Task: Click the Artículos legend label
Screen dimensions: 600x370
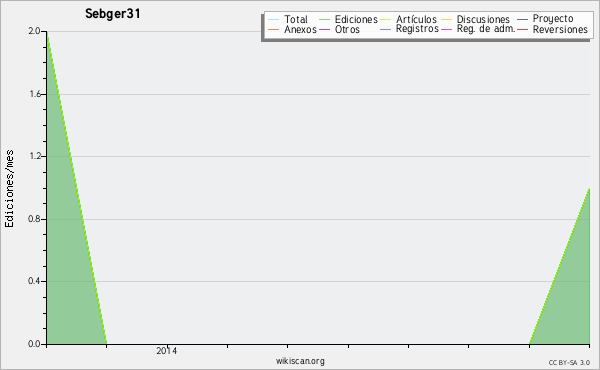Action: pos(416,19)
